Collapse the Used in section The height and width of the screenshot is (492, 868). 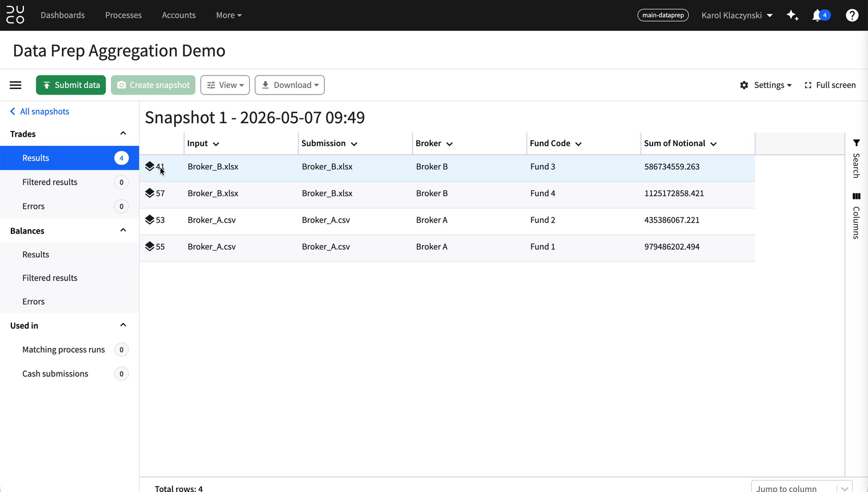123,325
